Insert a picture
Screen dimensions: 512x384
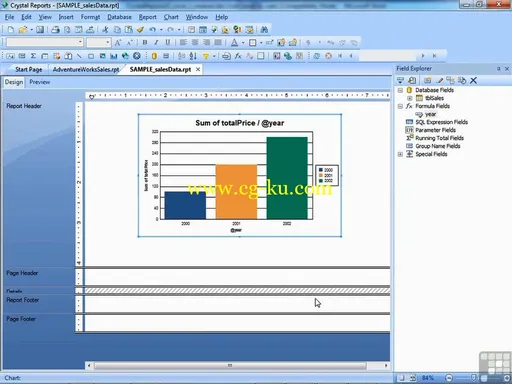tap(102, 56)
